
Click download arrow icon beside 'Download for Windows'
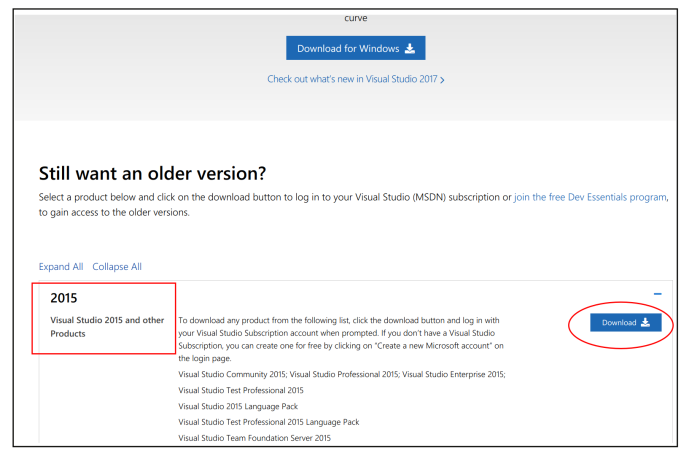pyautogui.click(x=410, y=48)
